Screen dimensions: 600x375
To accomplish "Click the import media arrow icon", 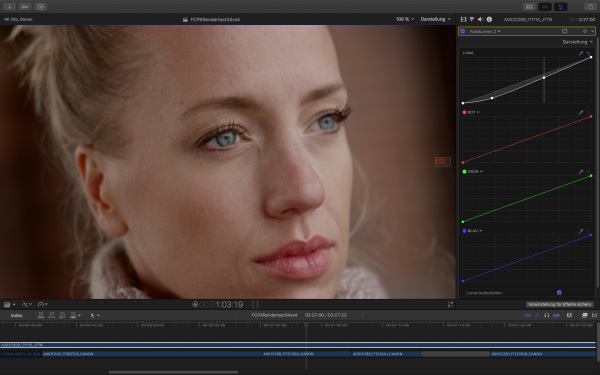I will [x=9, y=7].
